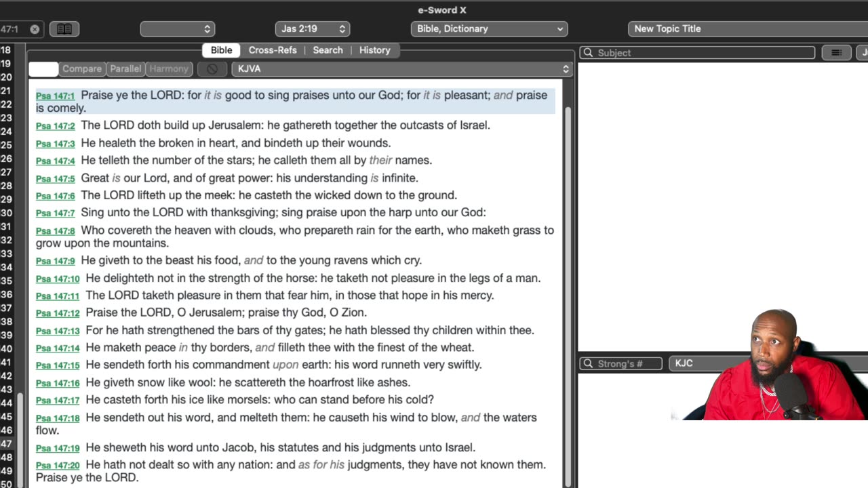This screenshot has height=488, width=868.
Task: Select chapter 25 in the left list
Action: [x=6, y=145]
